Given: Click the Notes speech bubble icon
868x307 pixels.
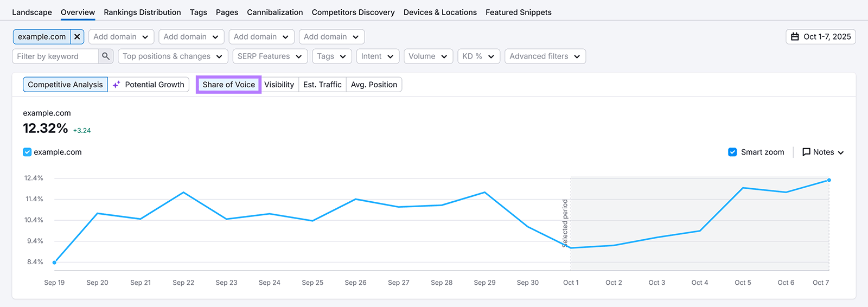Looking at the screenshot, I should pos(806,152).
